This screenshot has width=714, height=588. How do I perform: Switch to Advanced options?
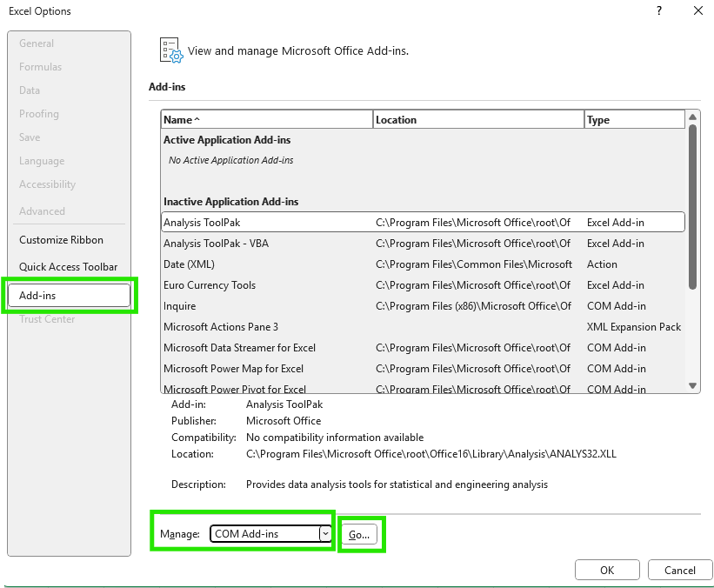coord(42,211)
